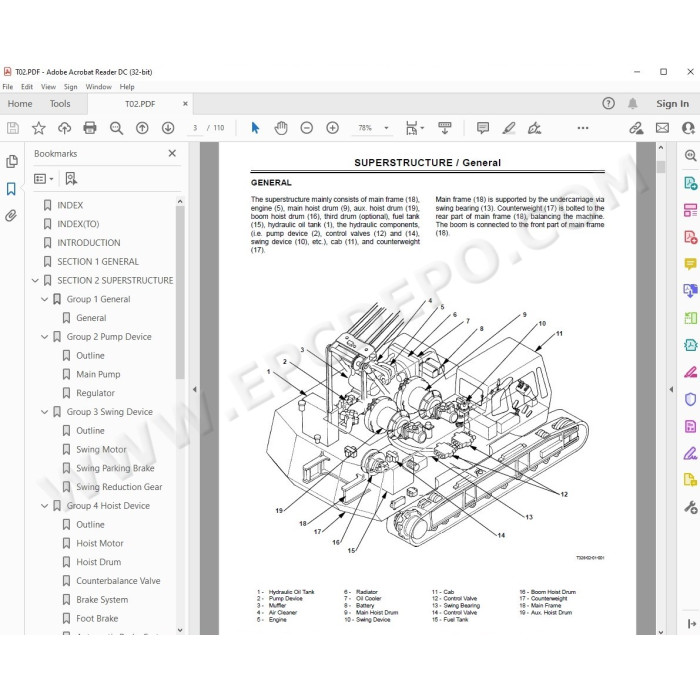The height and width of the screenshot is (700, 700).
Task: Switch to the Home tab
Action: click(x=20, y=104)
